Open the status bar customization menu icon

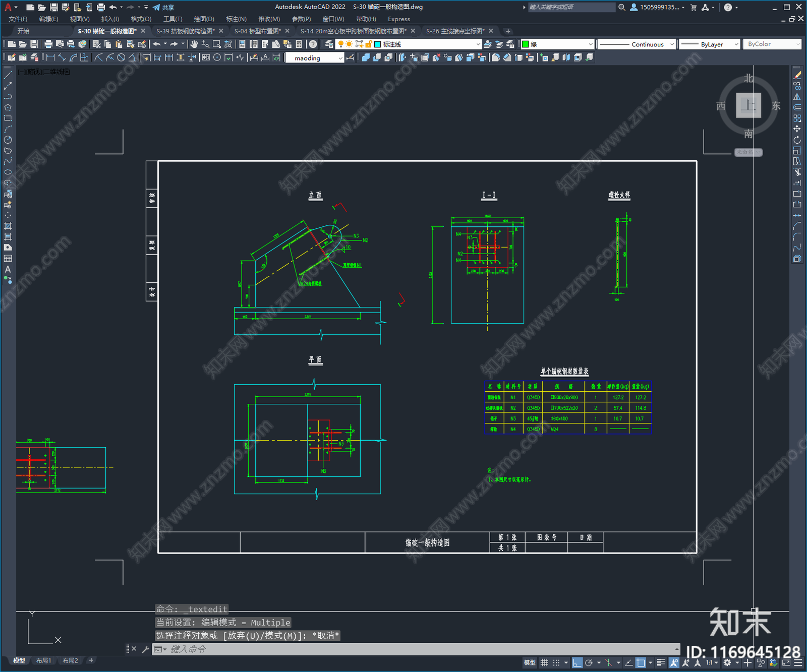point(798,663)
